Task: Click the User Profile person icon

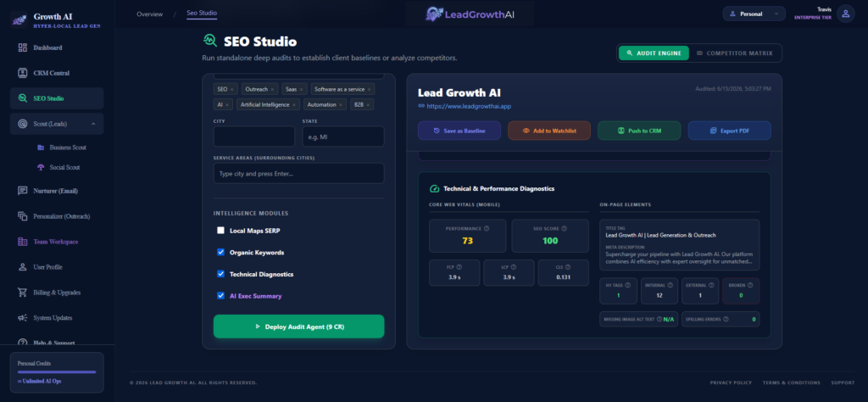Action: [23, 267]
